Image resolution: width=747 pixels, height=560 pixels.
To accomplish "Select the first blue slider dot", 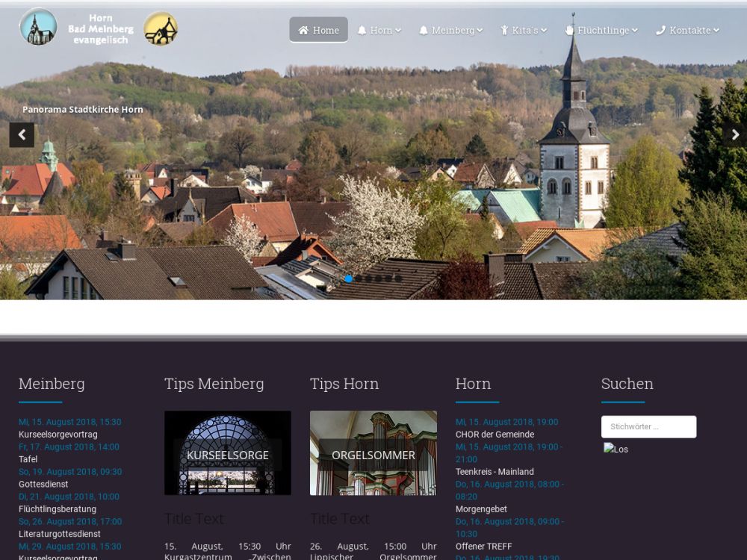I will [348, 279].
